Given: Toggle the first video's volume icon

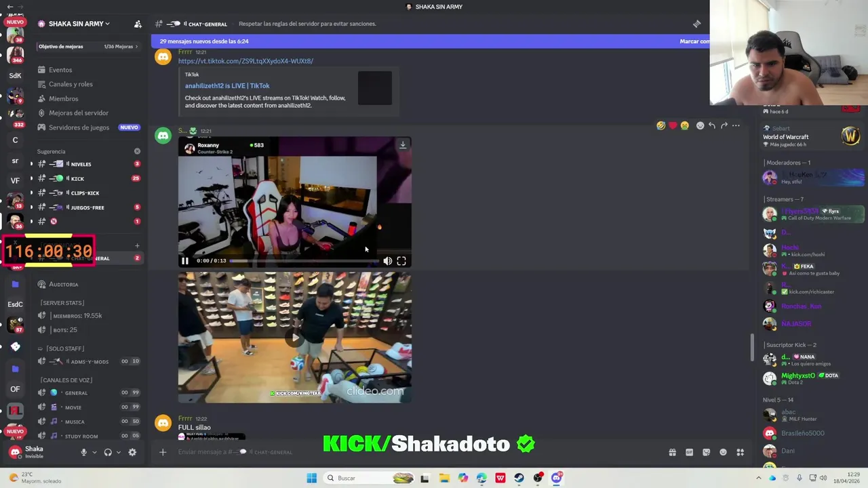Looking at the screenshot, I should [387, 261].
